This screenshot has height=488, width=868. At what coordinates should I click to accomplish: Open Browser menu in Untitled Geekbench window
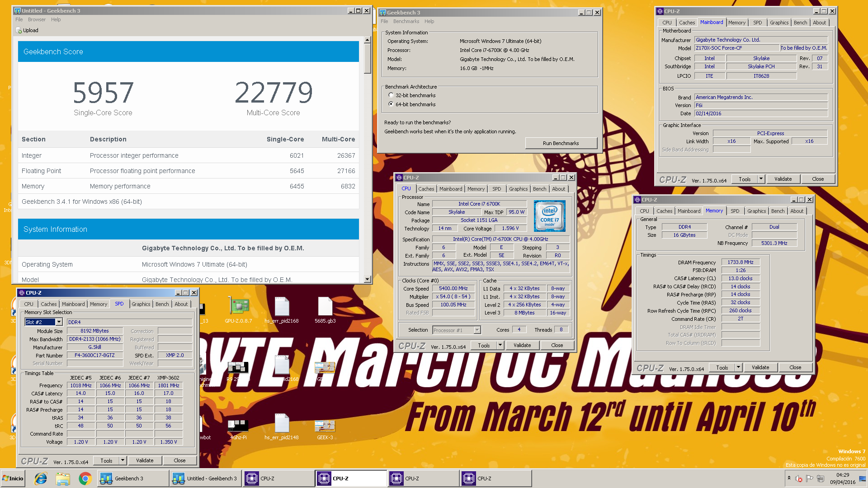37,19
